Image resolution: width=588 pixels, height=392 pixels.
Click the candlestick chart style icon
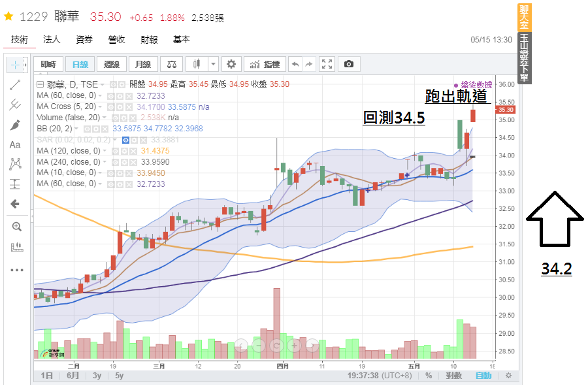coord(197,64)
